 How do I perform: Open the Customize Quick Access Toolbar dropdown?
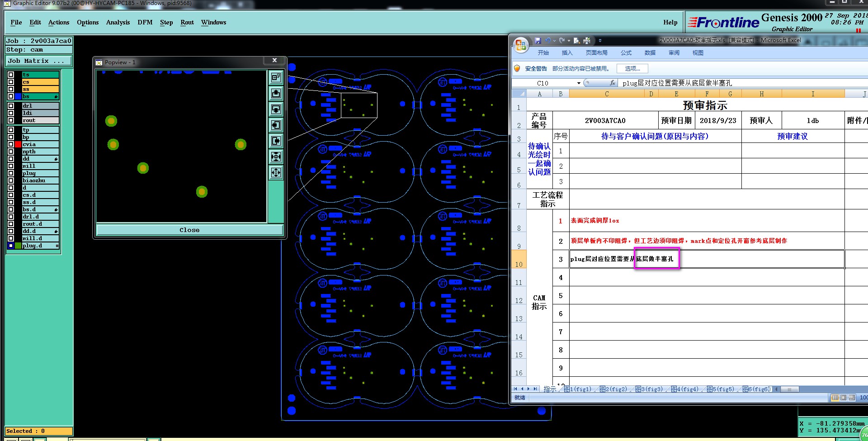[x=600, y=41]
